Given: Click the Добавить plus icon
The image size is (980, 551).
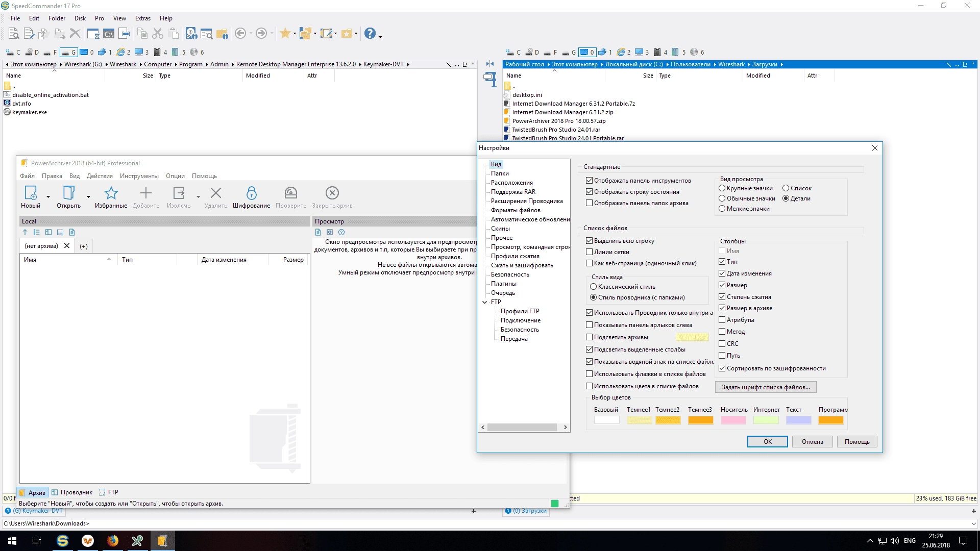Looking at the screenshot, I should [x=146, y=193].
